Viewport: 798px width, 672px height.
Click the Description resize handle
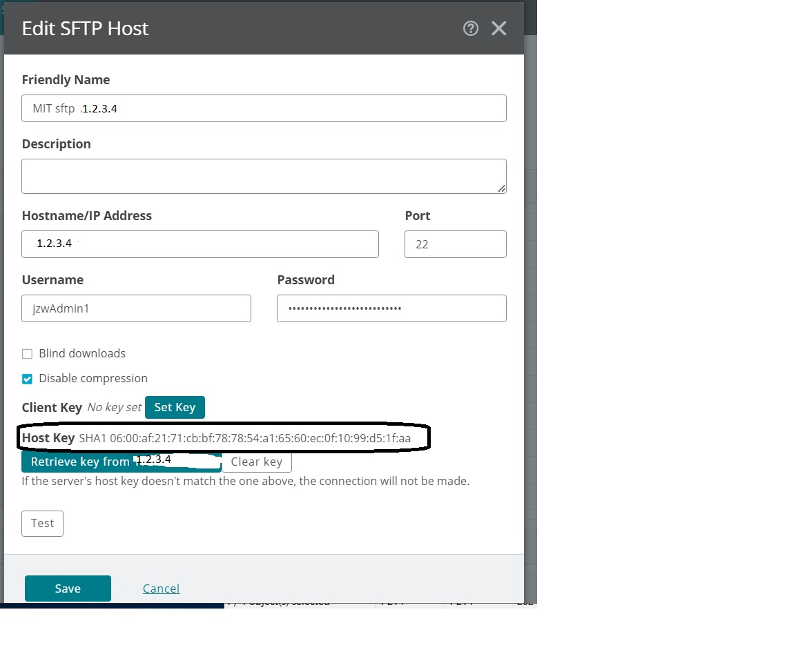point(501,189)
